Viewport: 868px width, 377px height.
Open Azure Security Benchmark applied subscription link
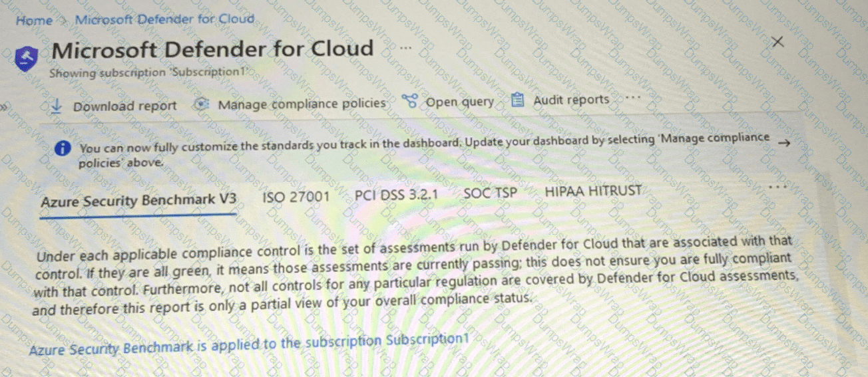pyautogui.click(x=250, y=343)
